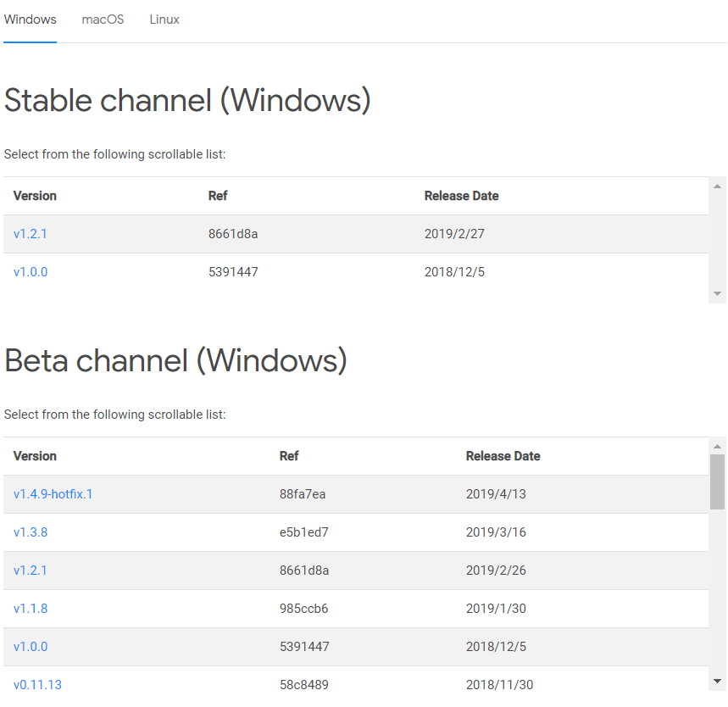Image resolution: width=728 pixels, height=707 pixels.
Task: Click stable table Release Date column header
Action: tap(462, 196)
